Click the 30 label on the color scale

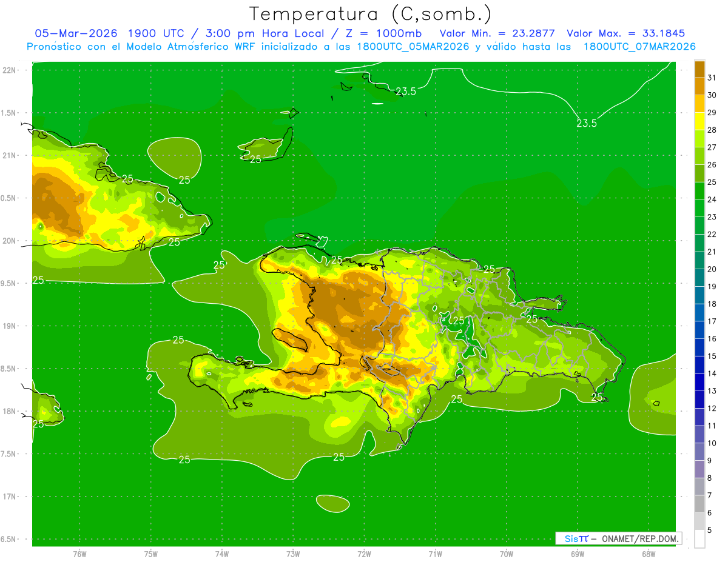[x=712, y=95]
